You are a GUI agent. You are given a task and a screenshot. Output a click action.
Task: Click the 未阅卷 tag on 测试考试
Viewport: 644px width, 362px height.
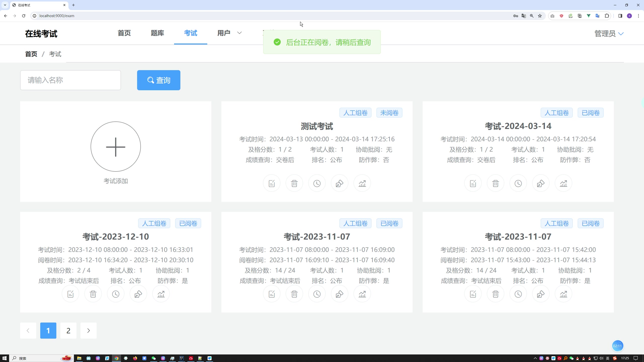pyautogui.click(x=389, y=113)
